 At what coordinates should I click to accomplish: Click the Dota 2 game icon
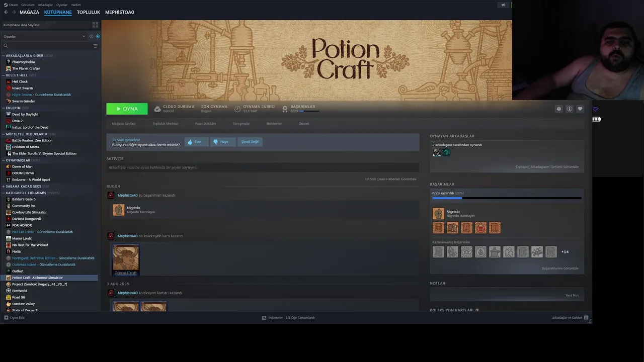(9, 121)
